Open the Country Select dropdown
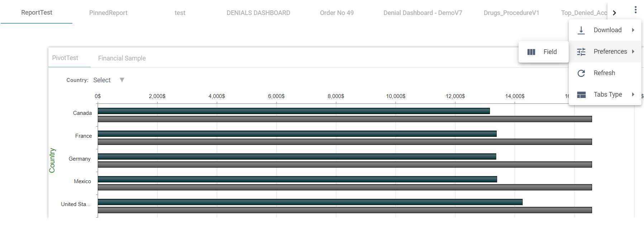Viewport: 644px width, 244px height. click(122, 80)
